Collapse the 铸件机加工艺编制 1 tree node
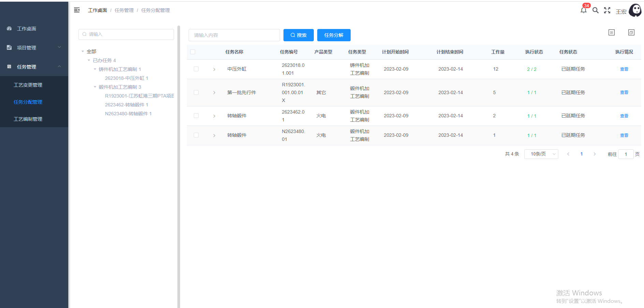The image size is (644, 308). pyautogui.click(x=95, y=69)
